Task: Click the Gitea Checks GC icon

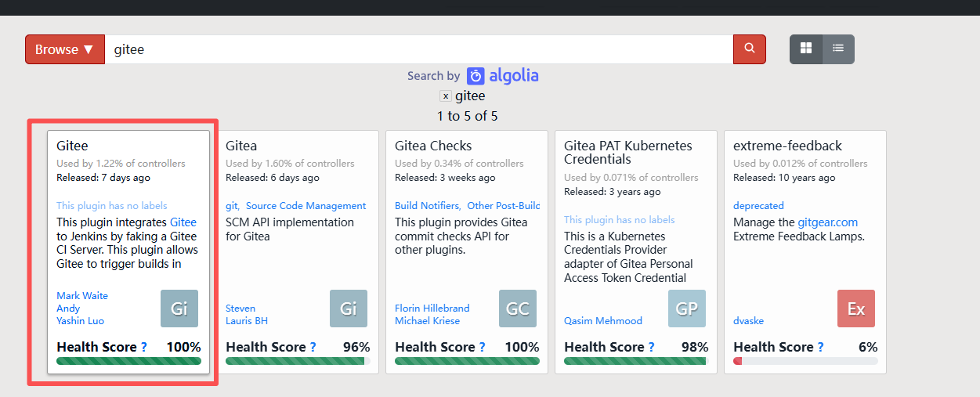Action: point(518,309)
